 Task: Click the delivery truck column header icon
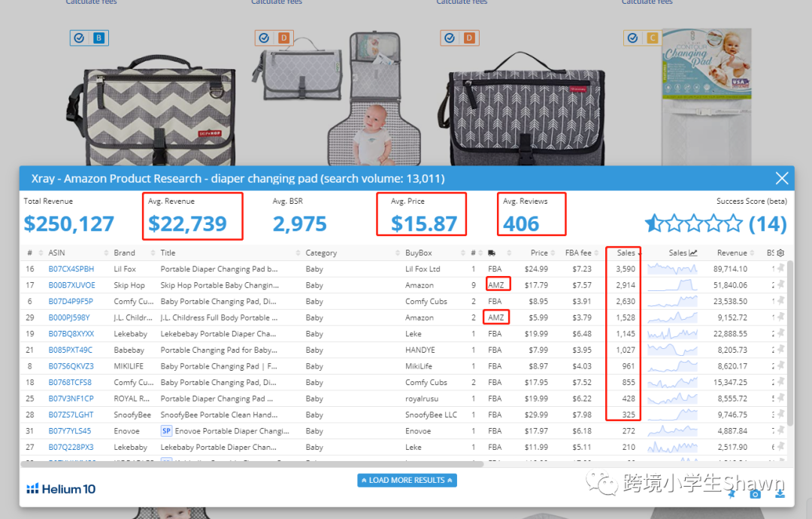click(492, 253)
